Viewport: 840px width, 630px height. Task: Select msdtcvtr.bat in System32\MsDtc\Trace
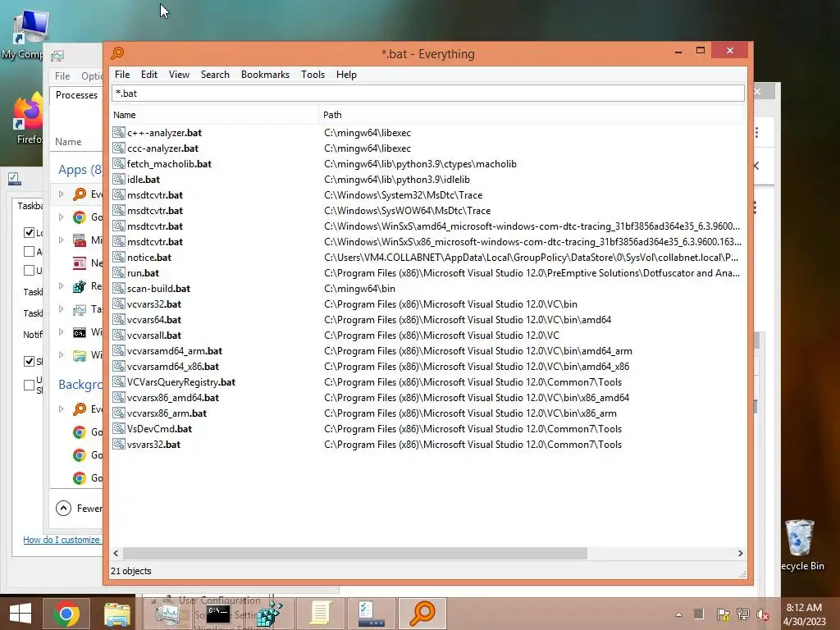(x=155, y=195)
